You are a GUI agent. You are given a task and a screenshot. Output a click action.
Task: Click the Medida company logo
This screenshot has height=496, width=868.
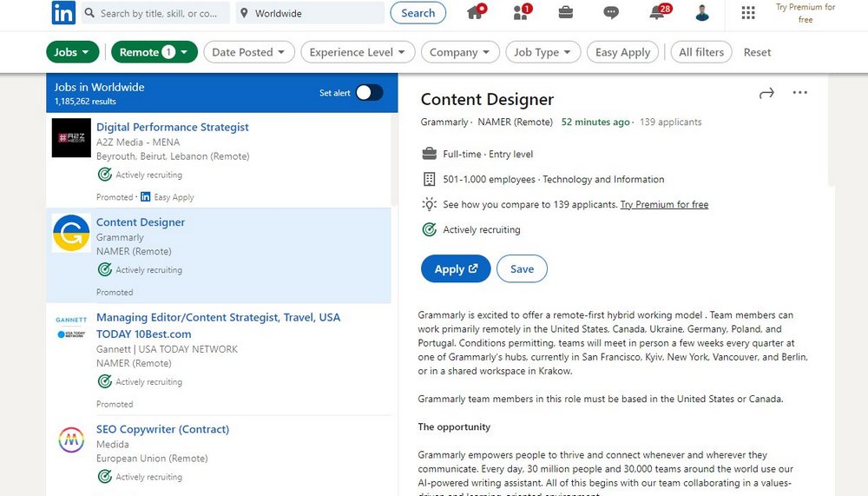click(x=71, y=440)
